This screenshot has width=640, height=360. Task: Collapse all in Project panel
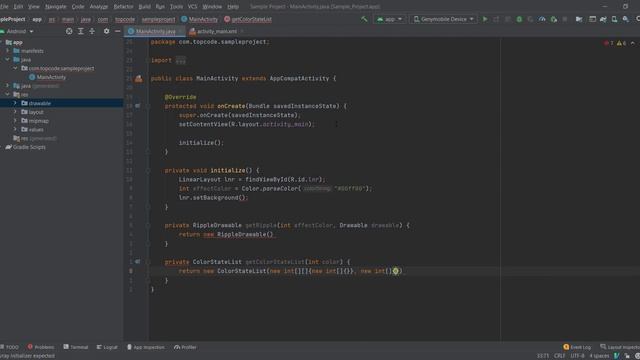(92, 31)
